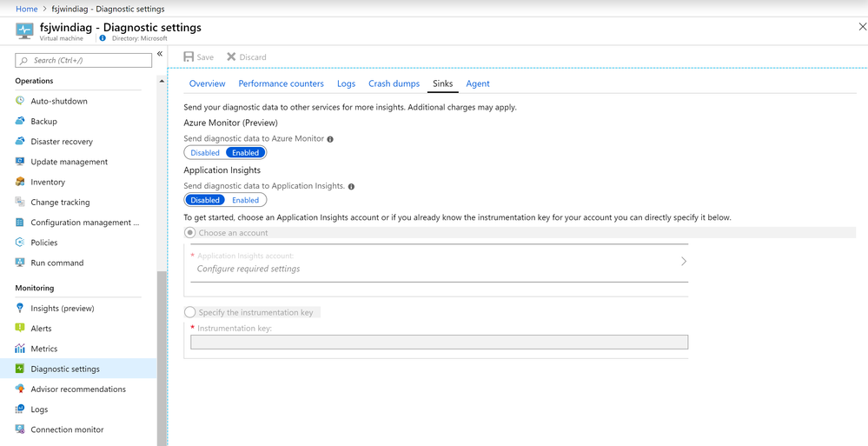Click the directory info icon in header

click(103, 38)
